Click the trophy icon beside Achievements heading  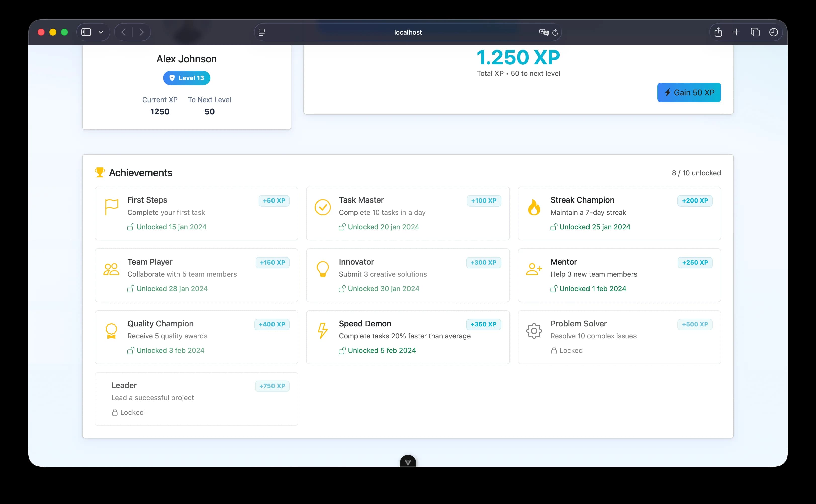click(99, 172)
